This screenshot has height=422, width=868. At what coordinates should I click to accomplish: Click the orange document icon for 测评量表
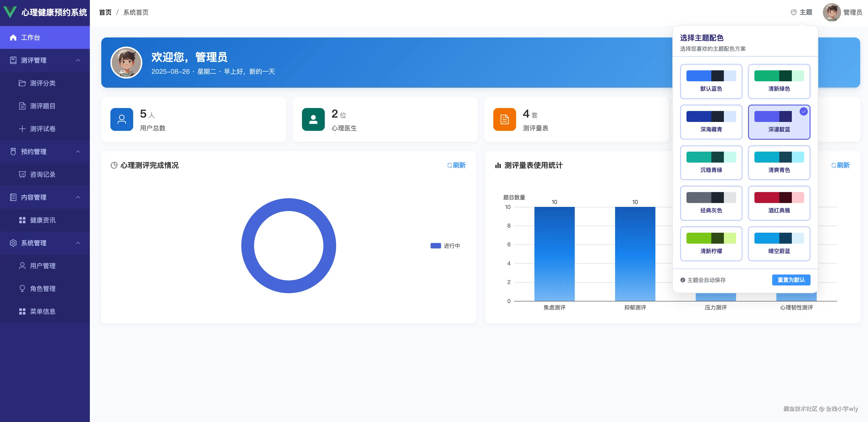pos(504,119)
